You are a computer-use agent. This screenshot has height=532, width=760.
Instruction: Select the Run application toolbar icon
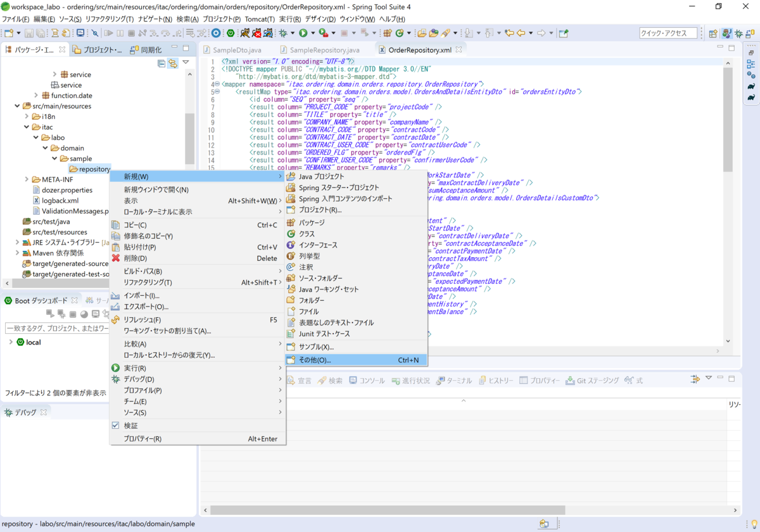point(303,33)
